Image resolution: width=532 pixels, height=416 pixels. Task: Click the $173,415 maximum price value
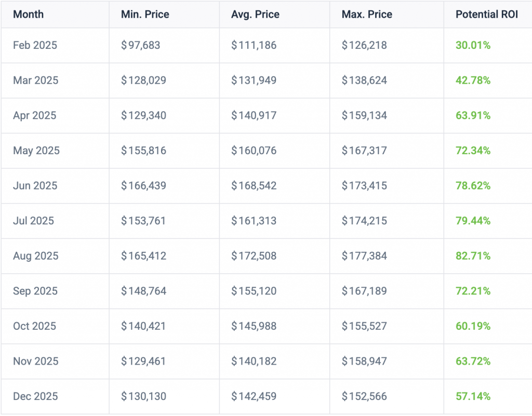pyautogui.click(x=364, y=185)
